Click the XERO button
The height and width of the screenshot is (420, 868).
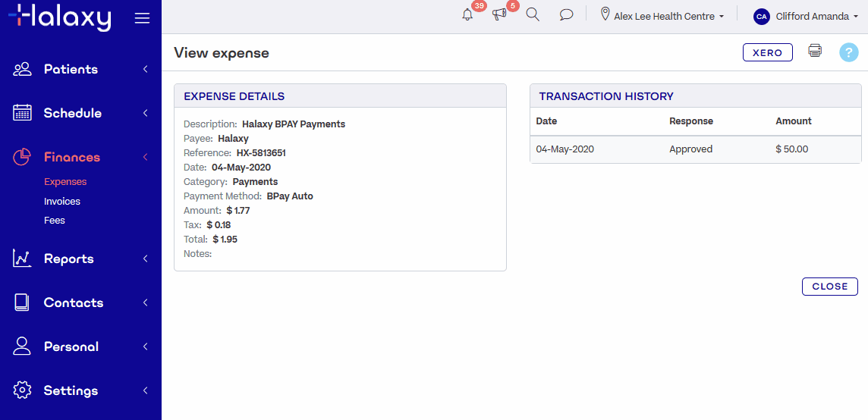tap(767, 52)
